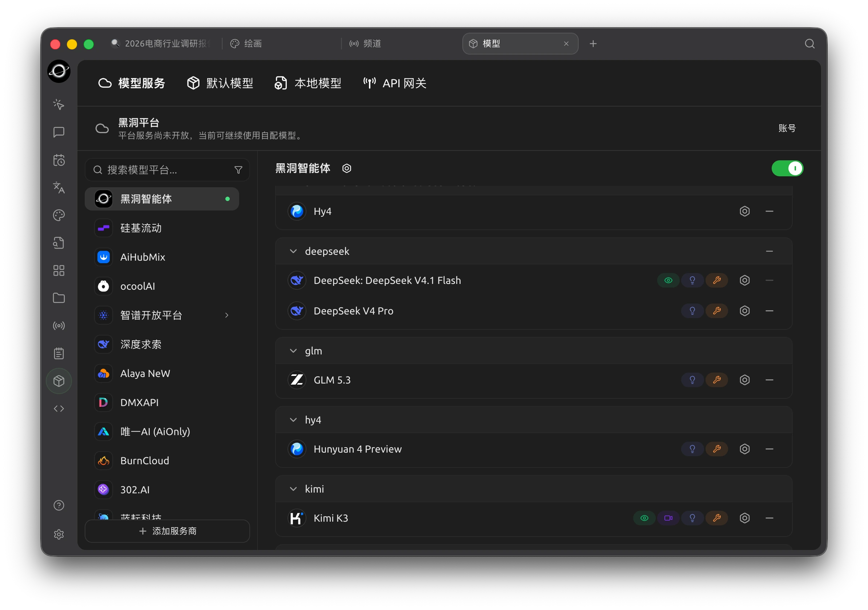
Task: Toggle reasoning bulb badge on DeepSeek V4.1 Flash
Action: coord(692,280)
